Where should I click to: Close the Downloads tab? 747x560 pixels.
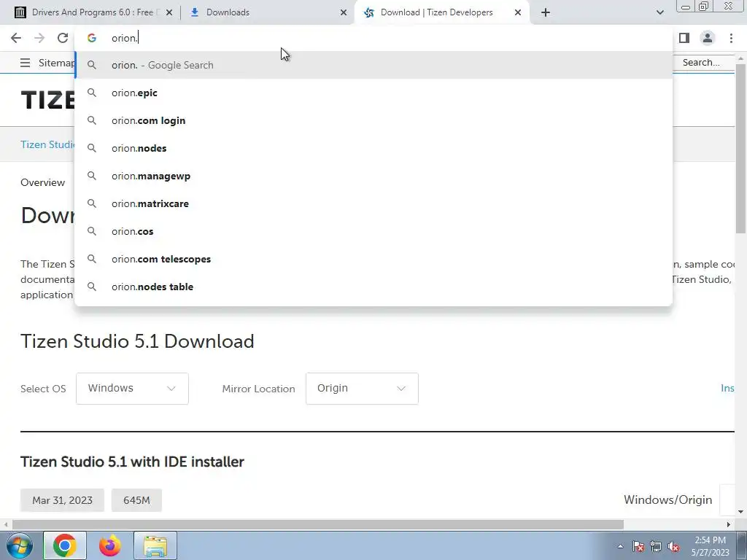(344, 12)
